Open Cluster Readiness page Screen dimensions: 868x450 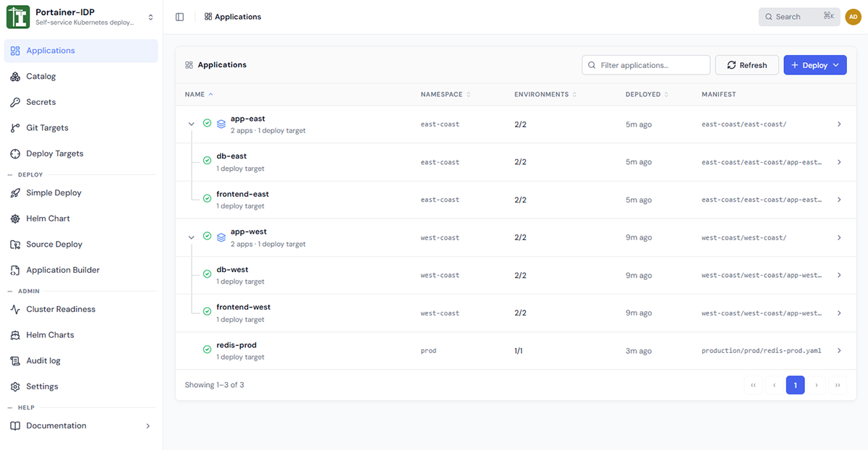(81, 310)
